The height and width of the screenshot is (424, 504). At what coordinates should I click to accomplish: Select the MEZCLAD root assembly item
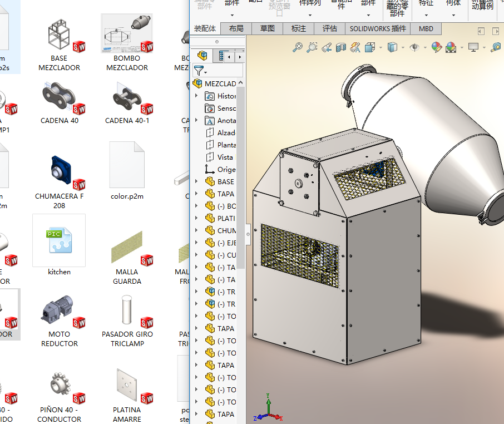pyautogui.click(x=220, y=83)
